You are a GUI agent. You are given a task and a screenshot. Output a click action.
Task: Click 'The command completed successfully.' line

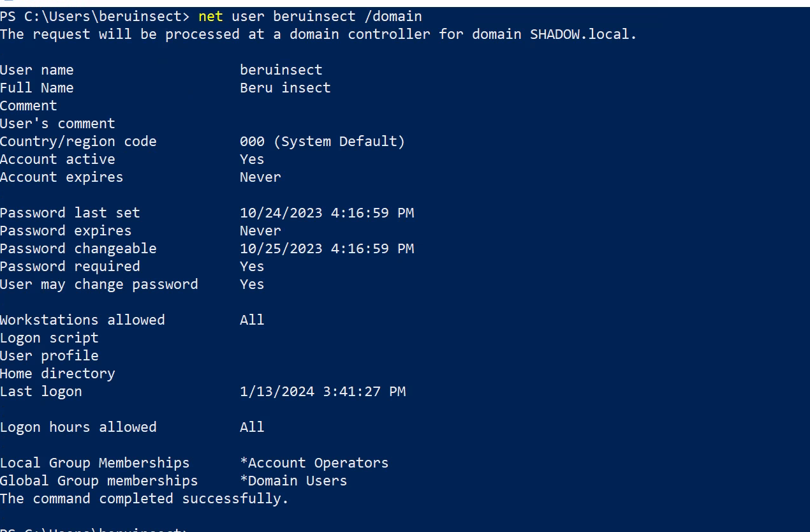click(x=144, y=498)
